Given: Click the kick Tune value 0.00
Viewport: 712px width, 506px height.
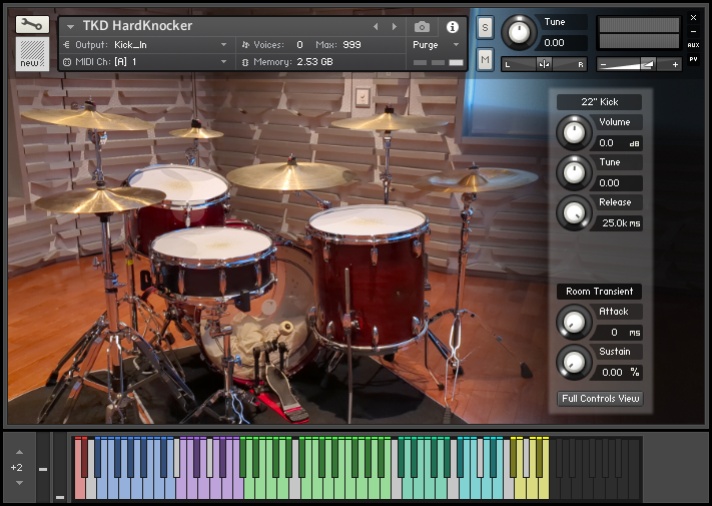Looking at the screenshot, I should (618, 183).
